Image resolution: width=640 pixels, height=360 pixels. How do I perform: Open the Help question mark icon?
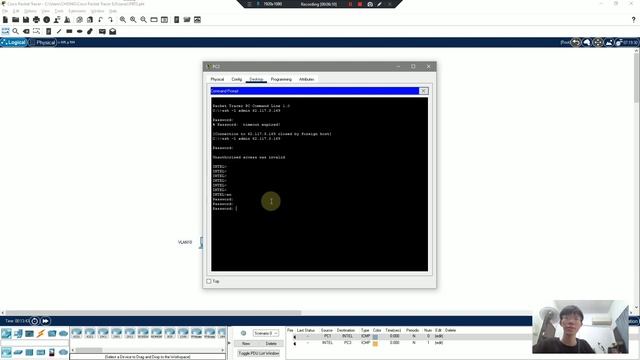pos(633,20)
